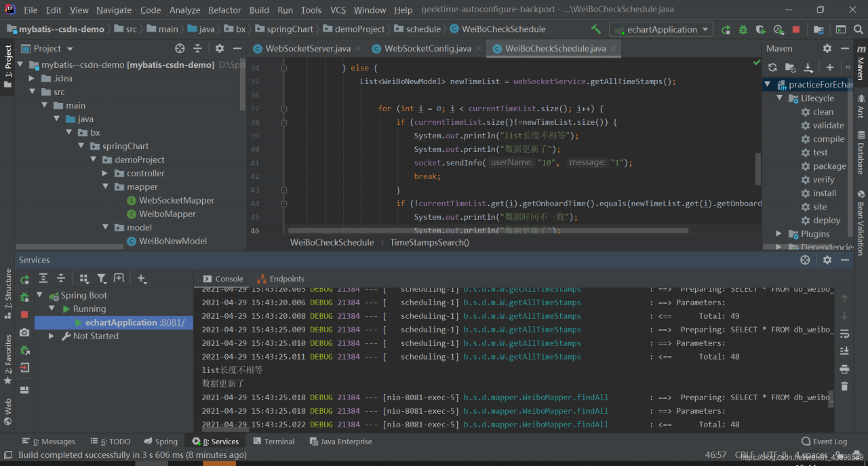Expand all nodes in Services toolbar

click(x=43, y=278)
